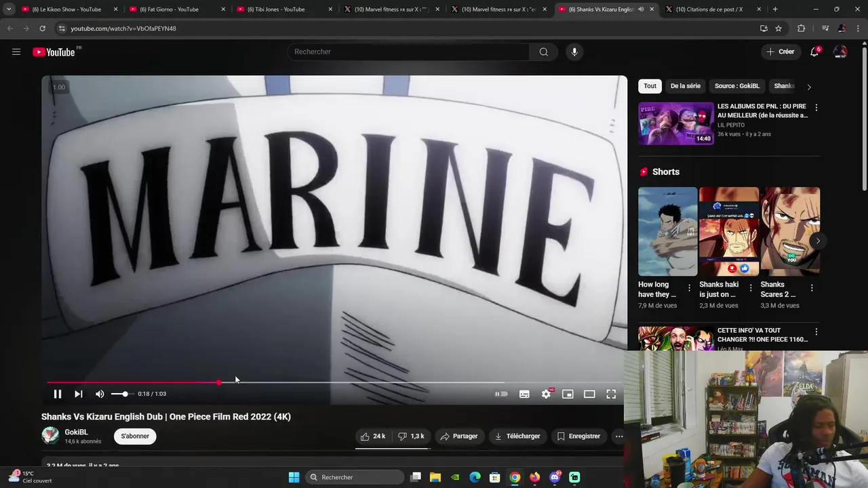Image resolution: width=868 pixels, height=488 pixels.
Task: Open options for the Shanks Scares 2 Short
Action: pos(812,288)
